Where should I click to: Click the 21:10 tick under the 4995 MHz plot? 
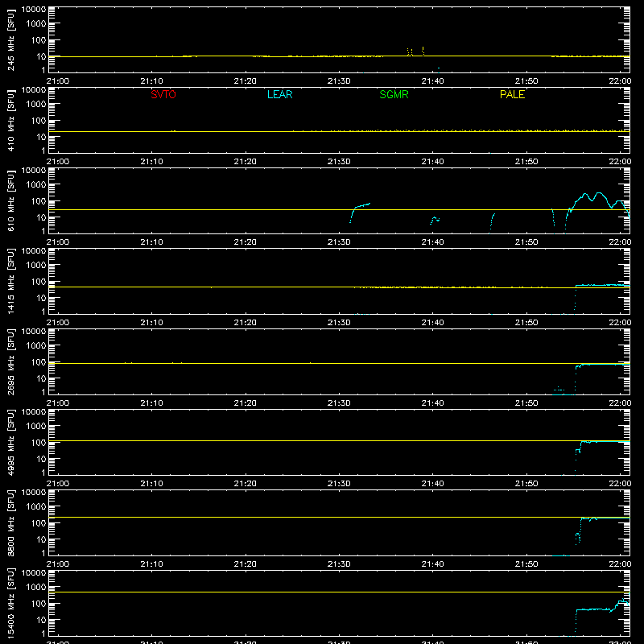[151, 484]
